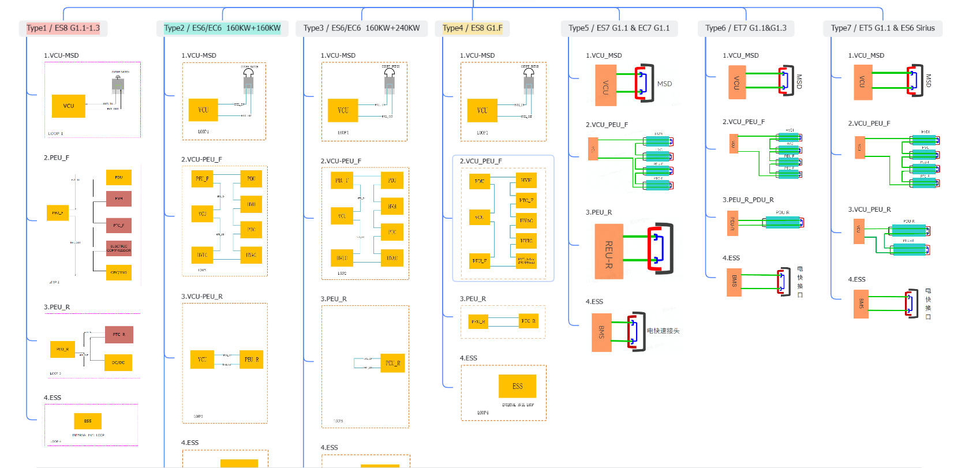The width and height of the screenshot is (980, 468).
Task: Click 1.VCU-MSD label under Type4
Action: (477, 55)
